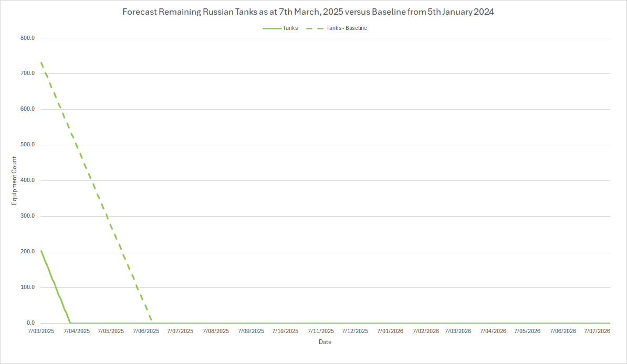Image resolution: width=627 pixels, height=364 pixels.
Task: Click the 7/06/2025 date axis label
Action: [x=146, y=331]
